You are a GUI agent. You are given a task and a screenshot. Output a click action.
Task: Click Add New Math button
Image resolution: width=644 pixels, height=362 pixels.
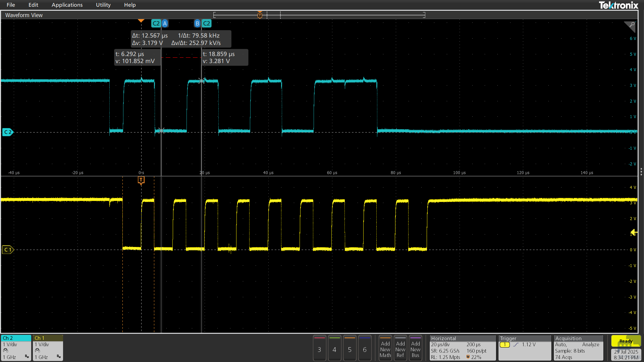pos(385,348)
